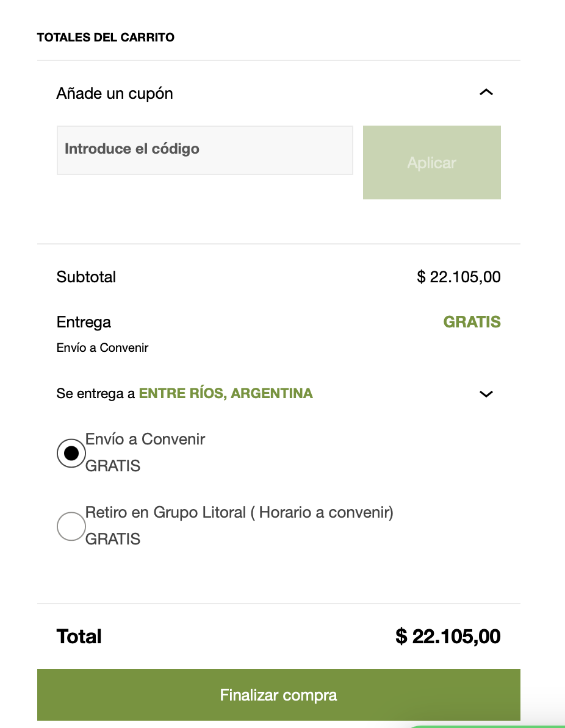The image size is (565, 728).
Task: Expand delivery address with down chevron
Action: [486, 394]
